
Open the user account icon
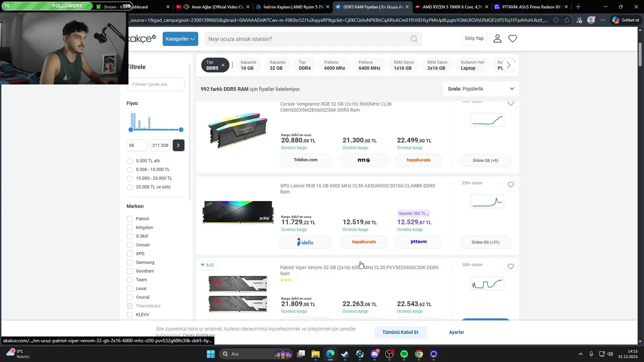[497, 39]
